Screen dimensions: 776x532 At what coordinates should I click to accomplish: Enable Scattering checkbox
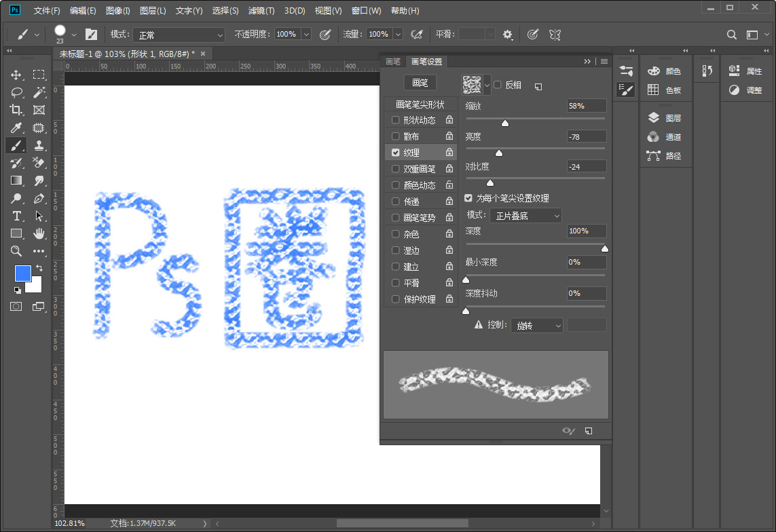(x=395, y=136)
